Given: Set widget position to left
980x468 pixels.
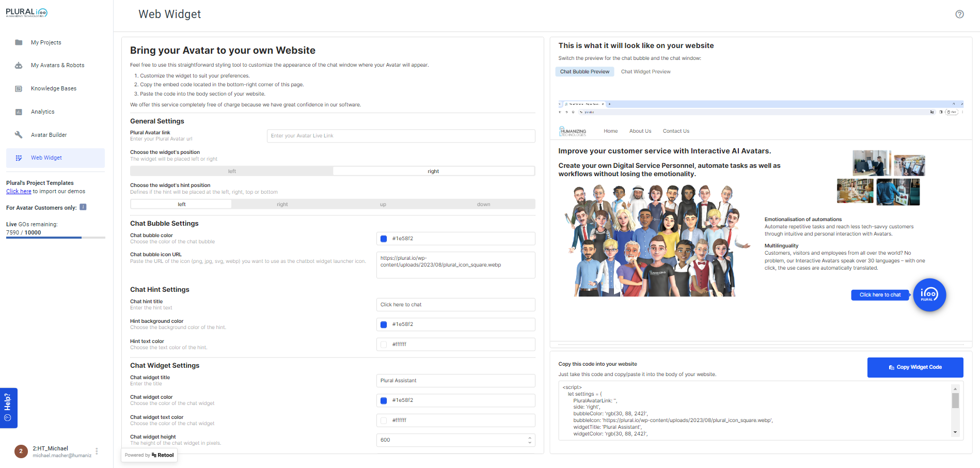Looking at the screenshot, I should coord(232,171).
